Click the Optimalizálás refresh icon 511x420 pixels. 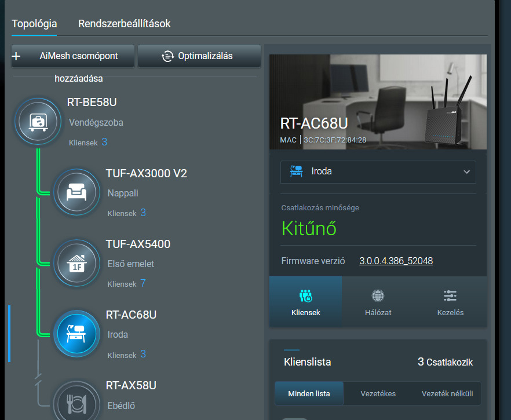tap(167, 56)
